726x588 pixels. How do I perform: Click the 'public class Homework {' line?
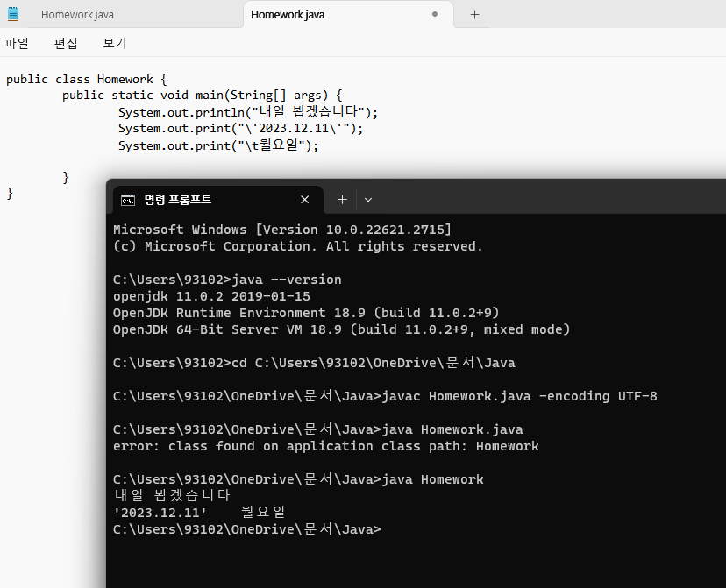pyautogui.click(x=87, y=79)
